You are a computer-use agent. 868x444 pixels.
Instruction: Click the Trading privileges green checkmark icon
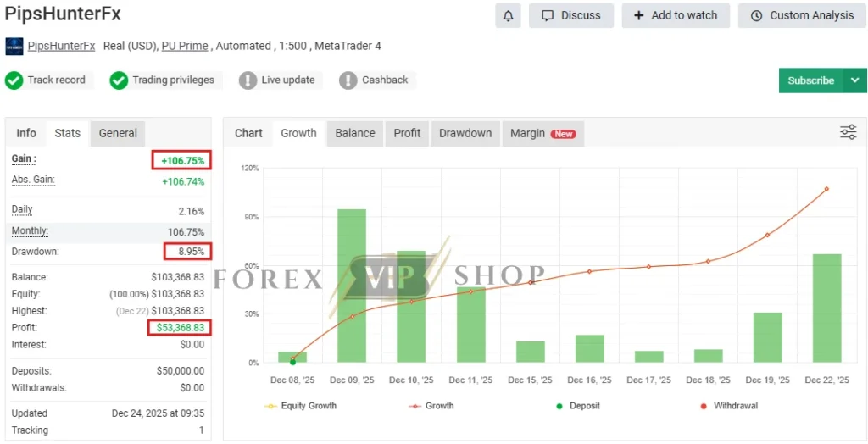coord(119,80)
